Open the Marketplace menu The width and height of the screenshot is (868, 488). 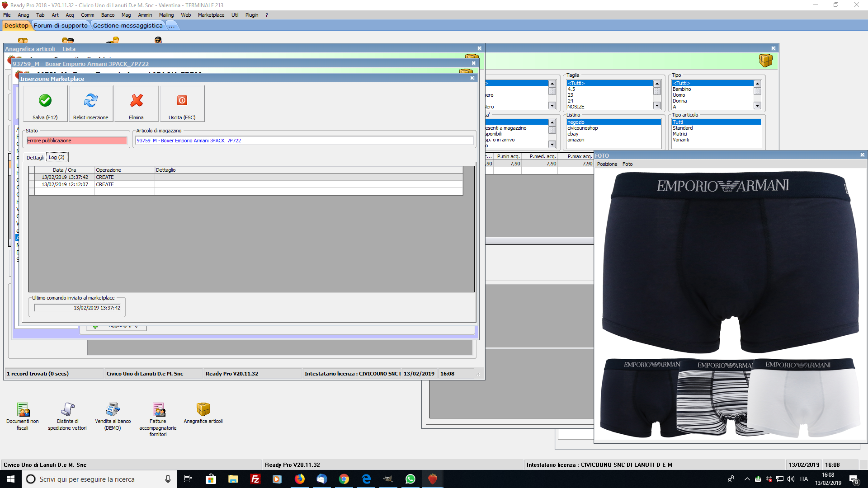pos(211,15)
